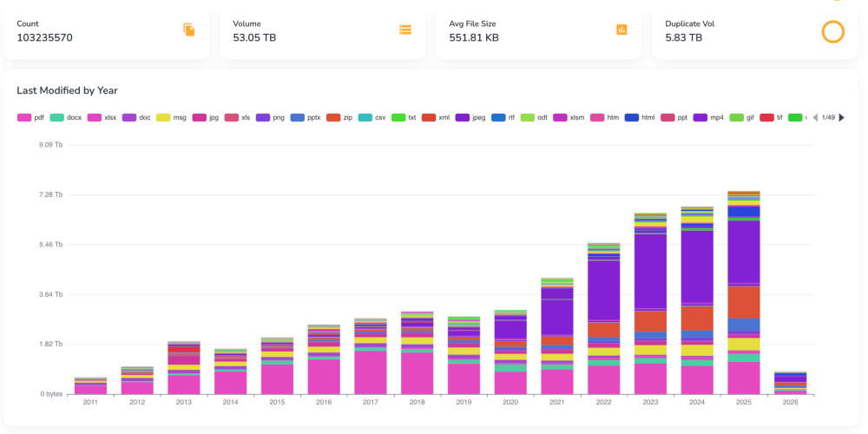Click the 7.28 Tb axis label

[x=51, y=194]
